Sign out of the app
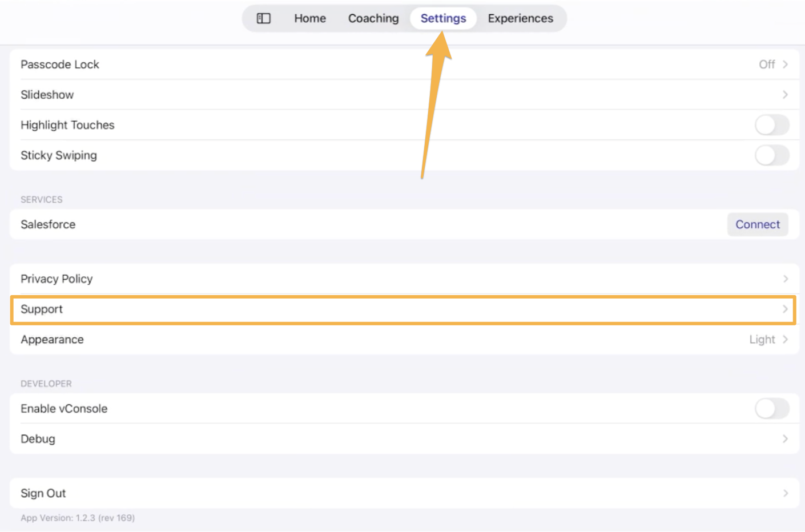 pyautogui.click(x=43, y=493)
